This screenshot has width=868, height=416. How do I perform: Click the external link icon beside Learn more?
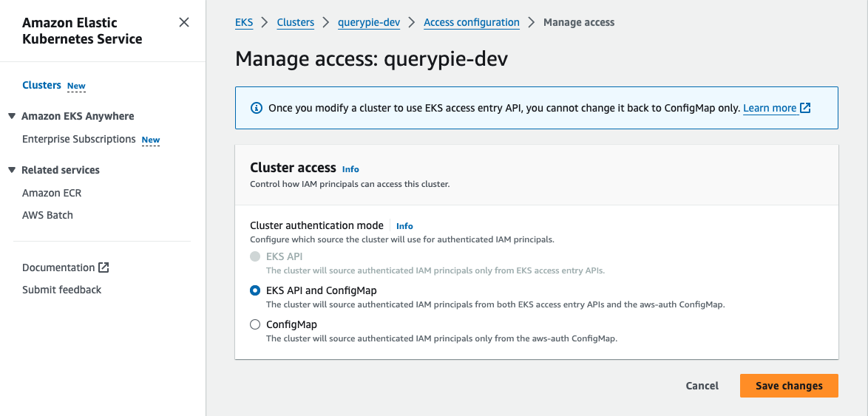click(x=806, y=108)
